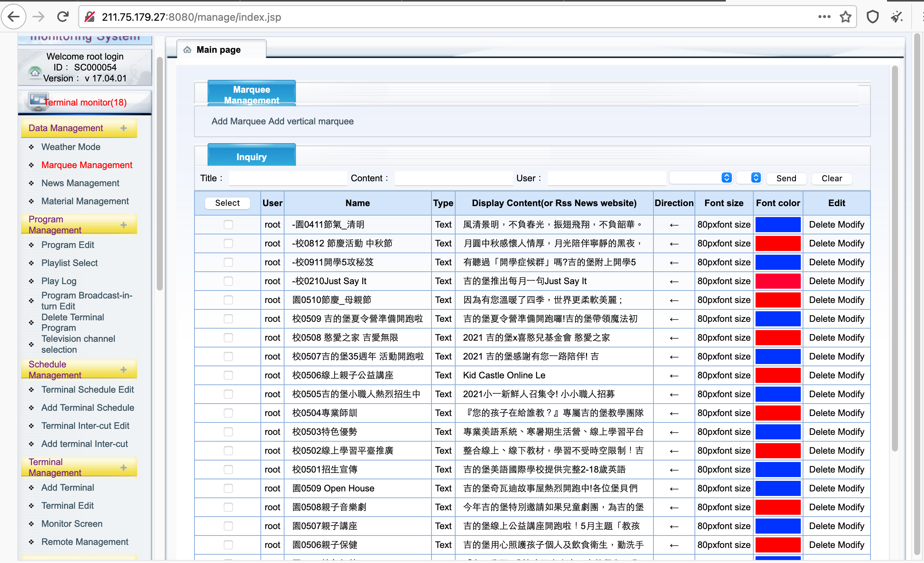Select checkbox for 校0504專業師訓 row

(x=228, y=413)
